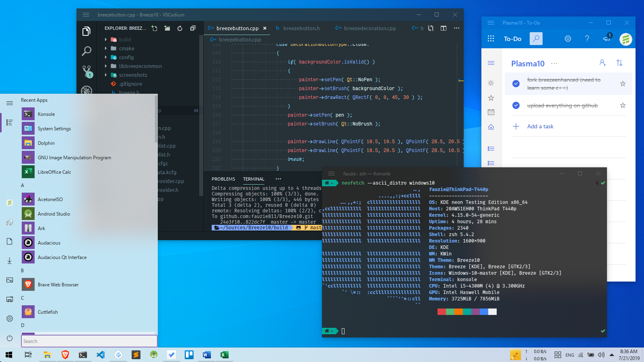Screen dimensions: 644x362
Task: Star the upload everything on github task
Action: click(623, 105)
